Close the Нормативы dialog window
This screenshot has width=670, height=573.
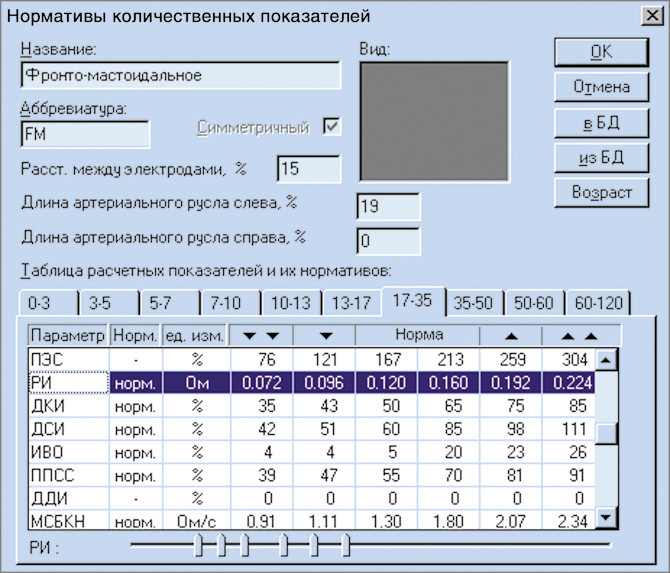[647, 16]
